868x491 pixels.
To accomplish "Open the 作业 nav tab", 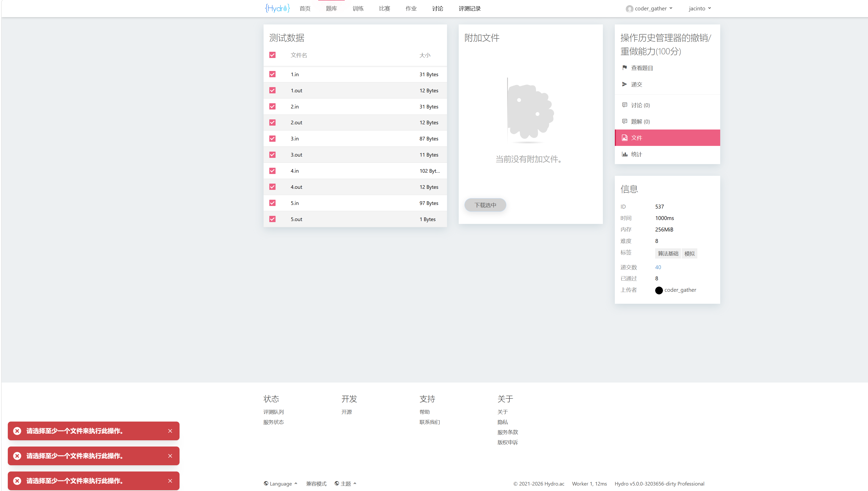I will [x=411, y=8].
